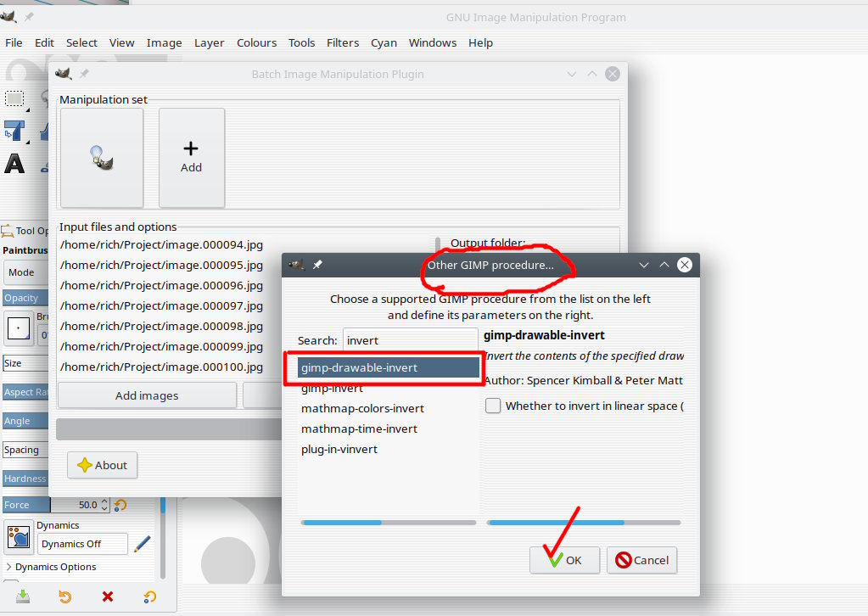Click OK in the procedure dialog
Image resolution: width=868 pixels, height=616 pixels.
564,560
